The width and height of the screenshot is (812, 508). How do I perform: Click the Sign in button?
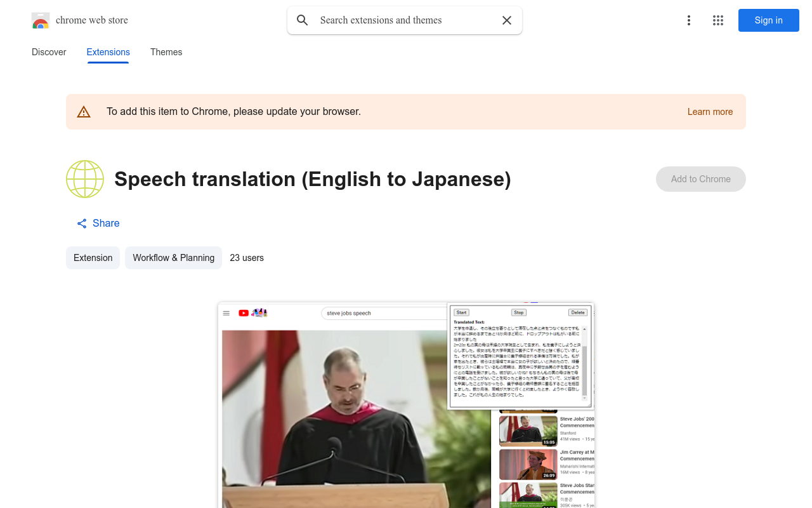tap(768, 20)
